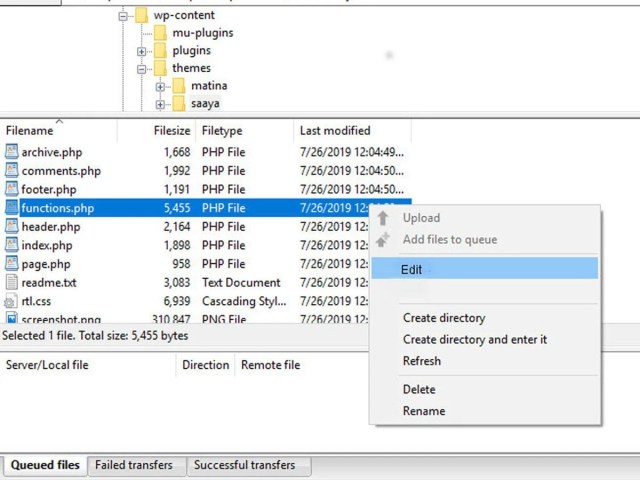This screenshot has width=640, height=480.
Task: Click the archive.php file icon
Action: click(x=11, y=151)
